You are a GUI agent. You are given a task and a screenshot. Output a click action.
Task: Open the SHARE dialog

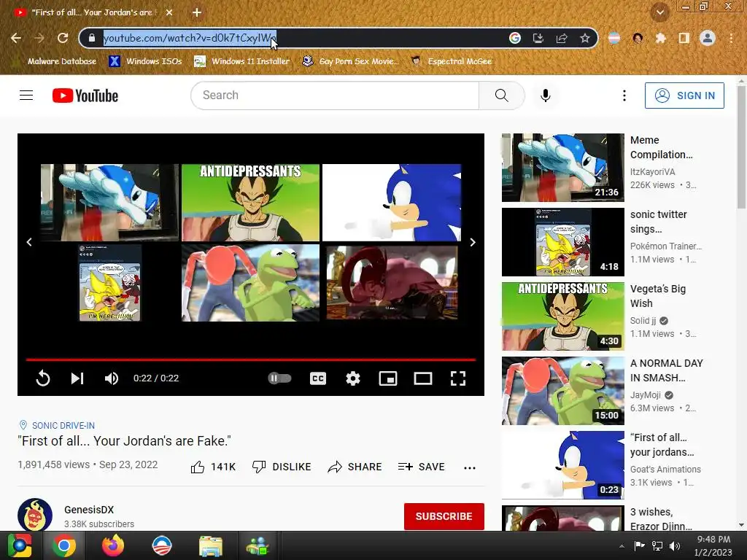tap(355, 467)
